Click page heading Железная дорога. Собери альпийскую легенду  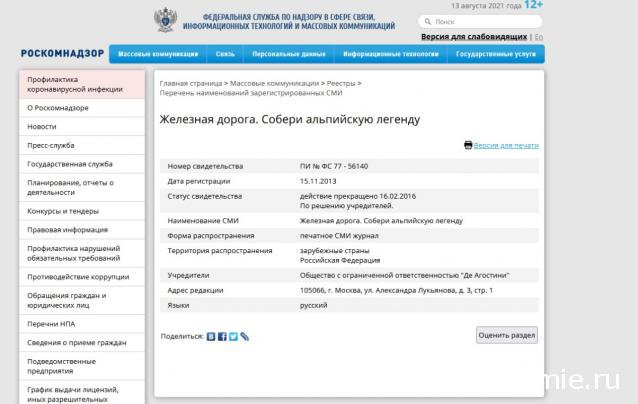coord(290,120)
